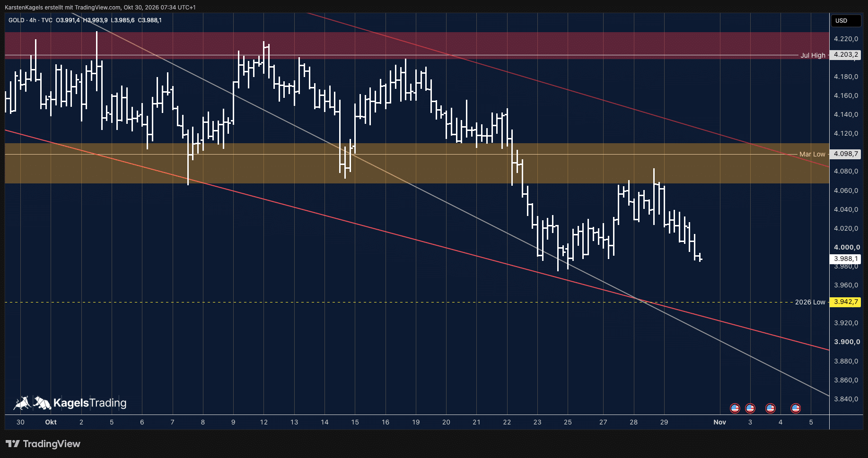Click the second US economic event flag icon

click(750, 408)
